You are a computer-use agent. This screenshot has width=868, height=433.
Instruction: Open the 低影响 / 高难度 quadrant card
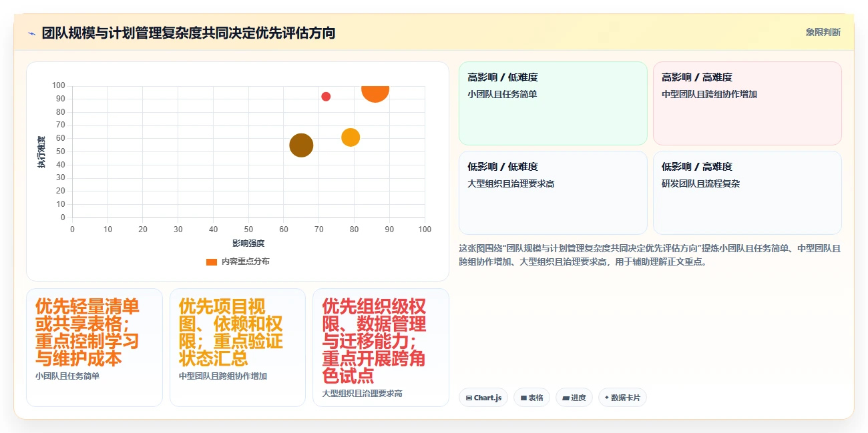point(747,193)
